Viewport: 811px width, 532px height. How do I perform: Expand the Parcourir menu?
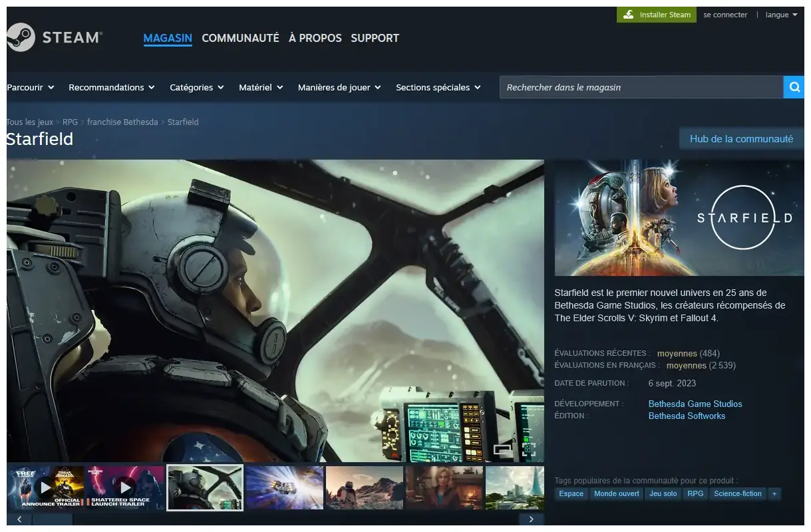click(x=31, y=87)
